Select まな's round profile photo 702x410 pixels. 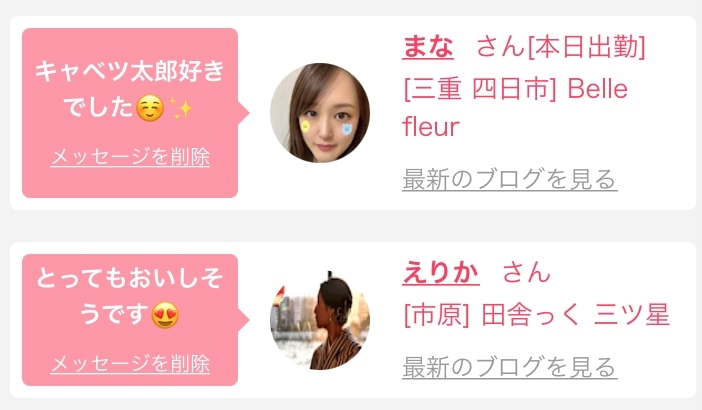[x=320, y=113]
